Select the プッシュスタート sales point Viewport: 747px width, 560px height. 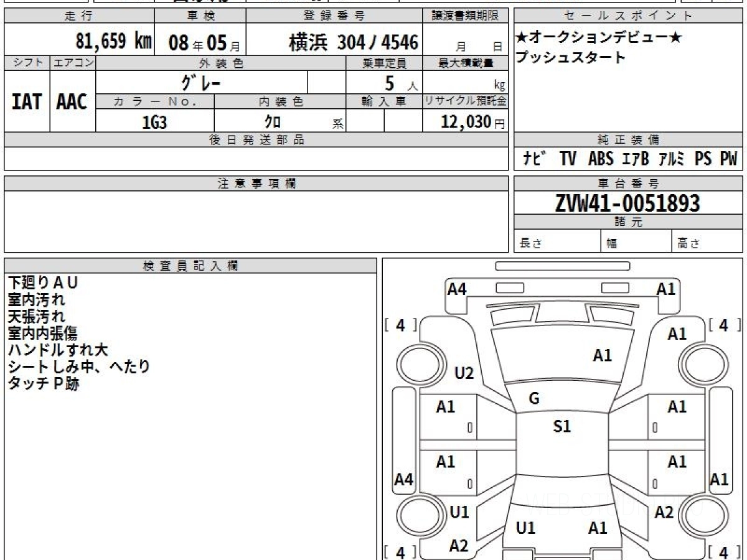coord(570,58)
